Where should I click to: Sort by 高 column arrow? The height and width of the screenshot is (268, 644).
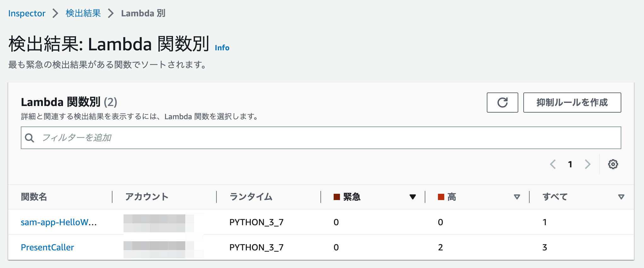pyautogui.click(x=517, y=197)
